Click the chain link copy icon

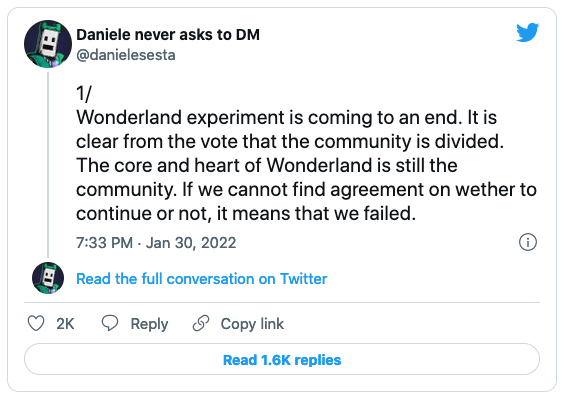click(x=201, y=323)
